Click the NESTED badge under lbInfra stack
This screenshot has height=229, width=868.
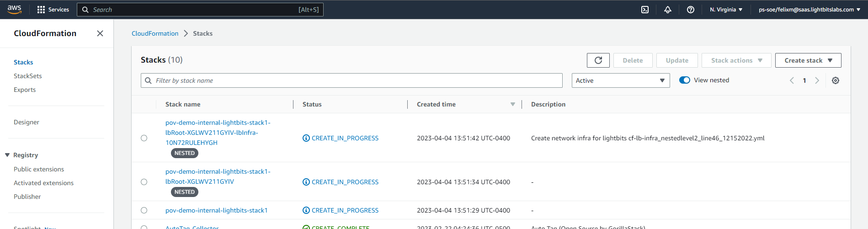tap(185, 153)
